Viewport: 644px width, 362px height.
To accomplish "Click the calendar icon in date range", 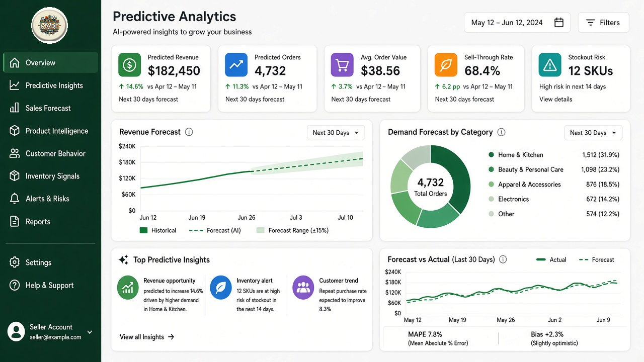I will point(558,23).
